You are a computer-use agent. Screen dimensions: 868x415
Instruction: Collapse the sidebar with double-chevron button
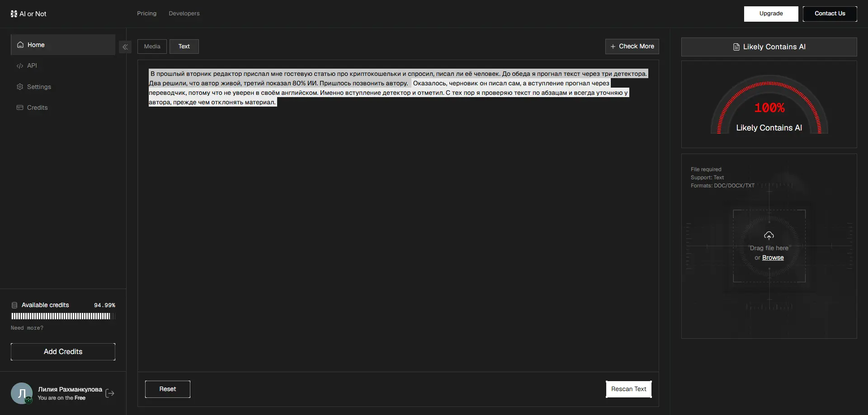pos(125,47)
